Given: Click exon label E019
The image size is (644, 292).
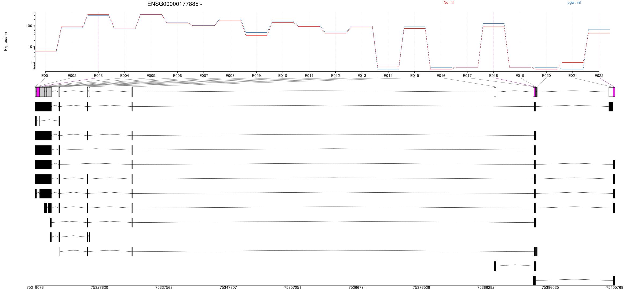Looking at the screenshot, I should click(x=520, y=76).
